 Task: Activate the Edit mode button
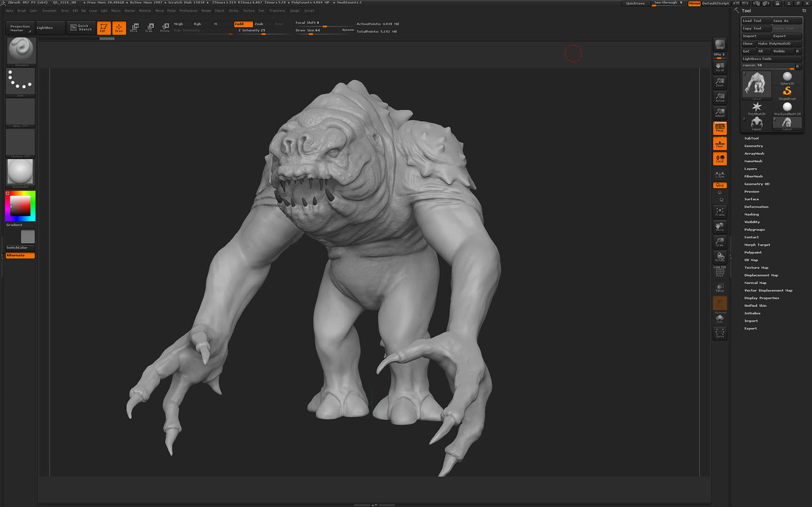tap(103, 28)
